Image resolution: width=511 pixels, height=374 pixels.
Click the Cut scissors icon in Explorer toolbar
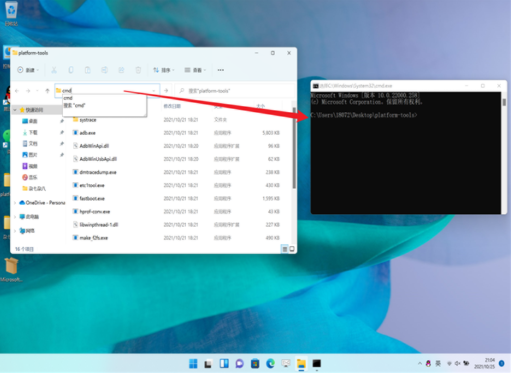pos(54,70)
